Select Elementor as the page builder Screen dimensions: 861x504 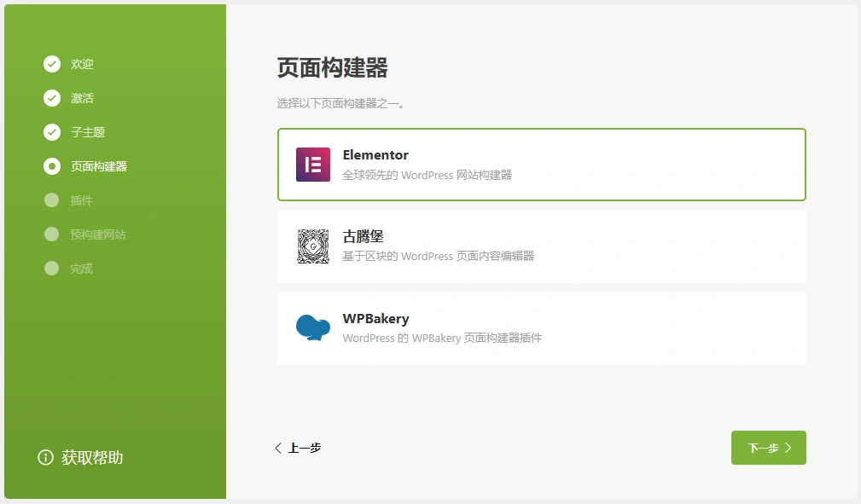click(541, 165)
